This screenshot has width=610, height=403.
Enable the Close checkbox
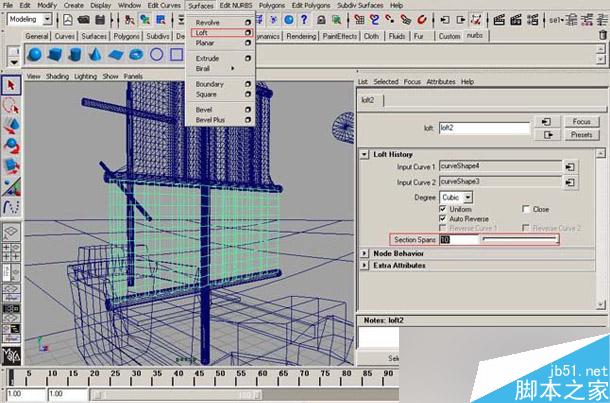(526, 209)
